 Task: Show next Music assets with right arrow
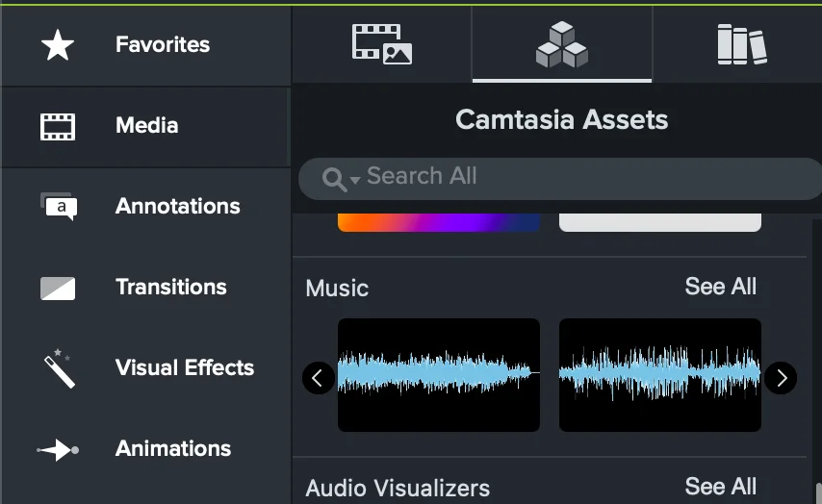(781, 378)
